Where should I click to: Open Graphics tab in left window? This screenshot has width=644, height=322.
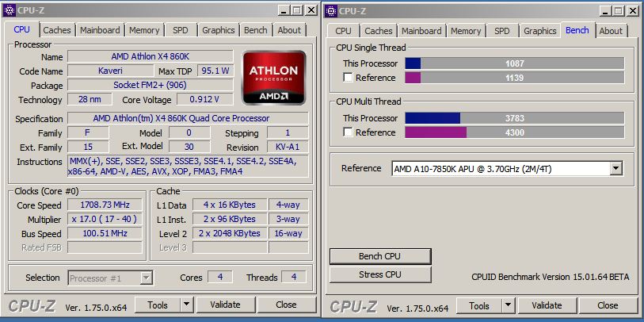click(x=218, y=30)
